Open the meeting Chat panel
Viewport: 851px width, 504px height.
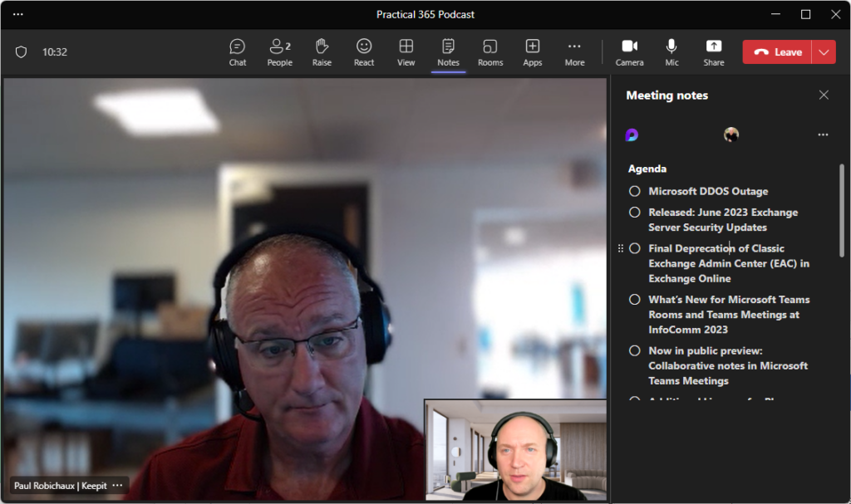(x=237, y=52)
